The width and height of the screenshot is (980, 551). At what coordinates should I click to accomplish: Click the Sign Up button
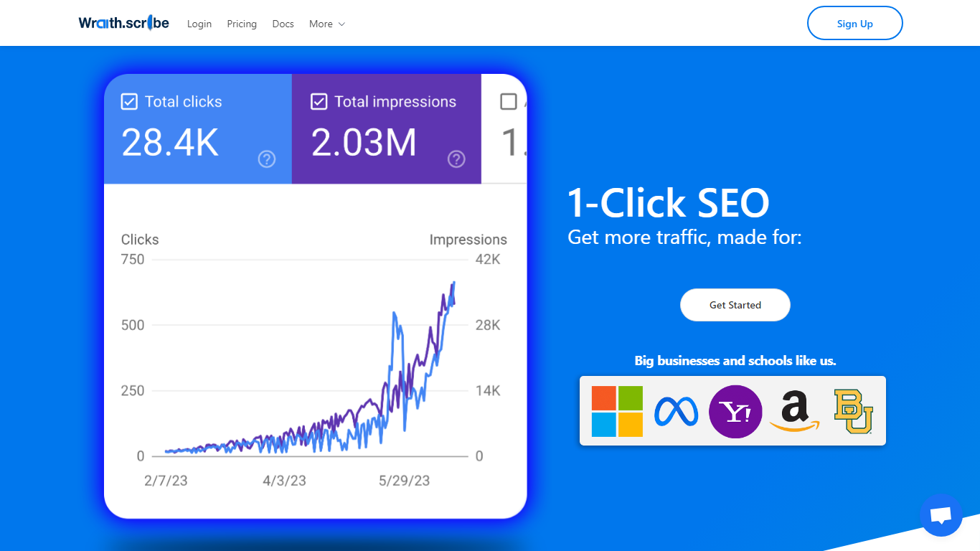854,24
